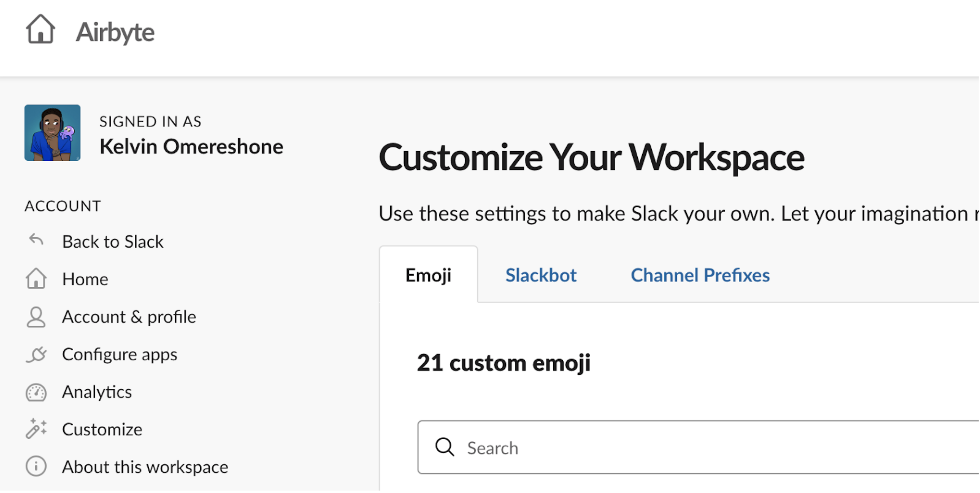Click Account & profile link
Screen dimensions: 980x493
coord(129,317)
